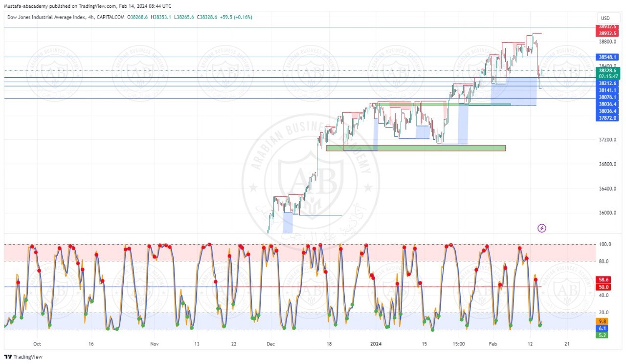Click the Feb label on time axis
Screen dimensions: 626x364
click(x=493, y=344)
